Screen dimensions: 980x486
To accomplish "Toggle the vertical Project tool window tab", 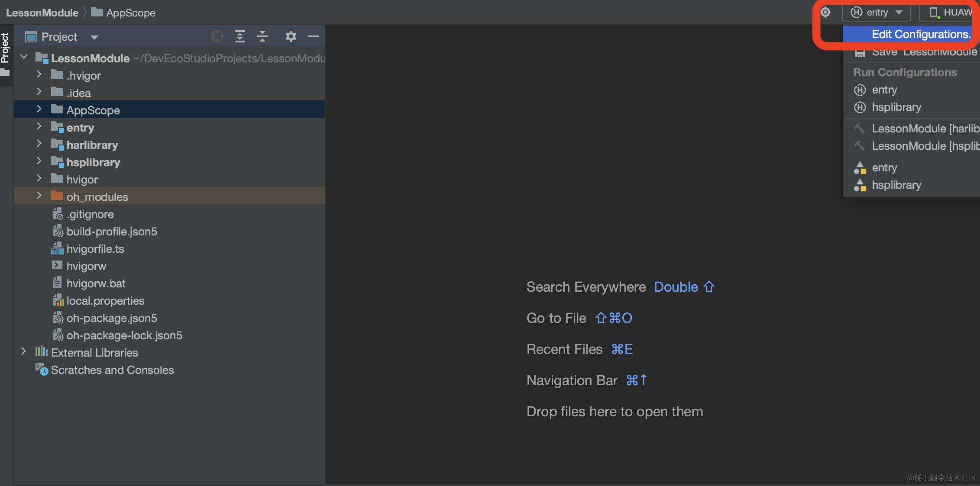I will click(5, 48).
